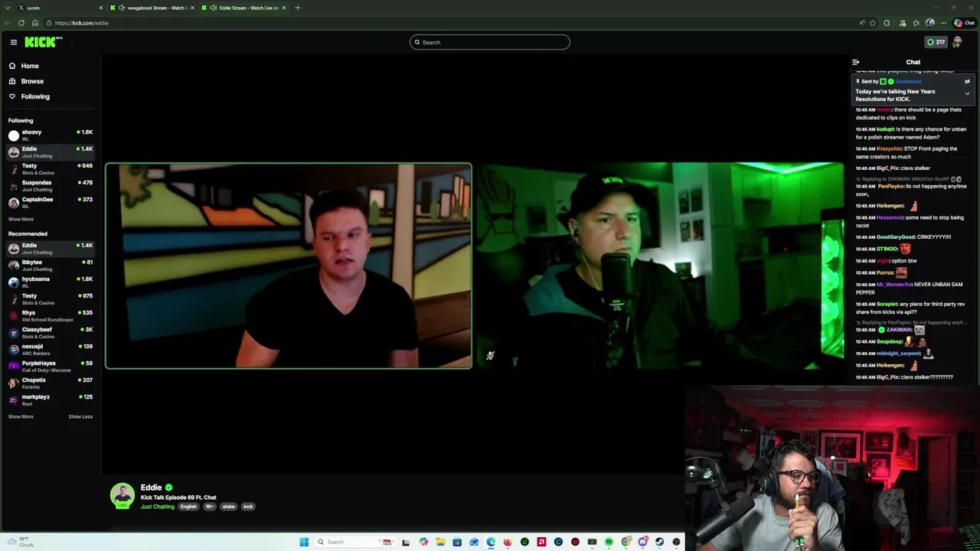
Task: Open Testy channel in Following list
Action: point(51,168)
